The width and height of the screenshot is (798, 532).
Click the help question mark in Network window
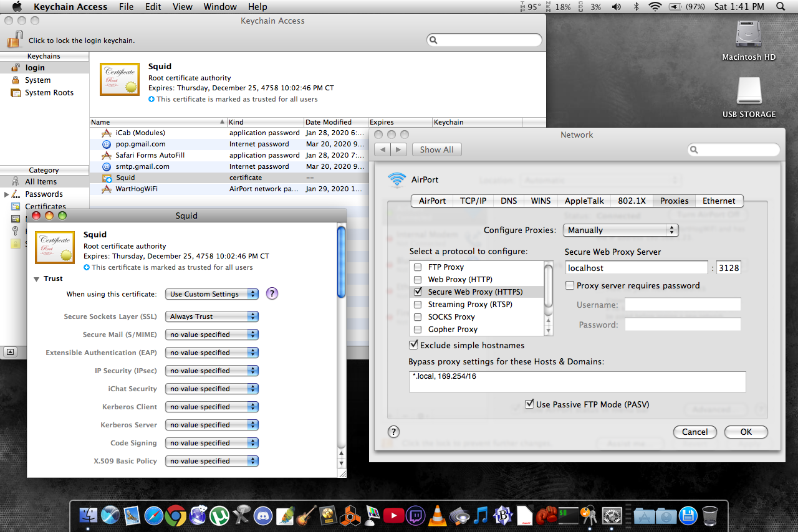pyautogui.click(x=393, y=432)
